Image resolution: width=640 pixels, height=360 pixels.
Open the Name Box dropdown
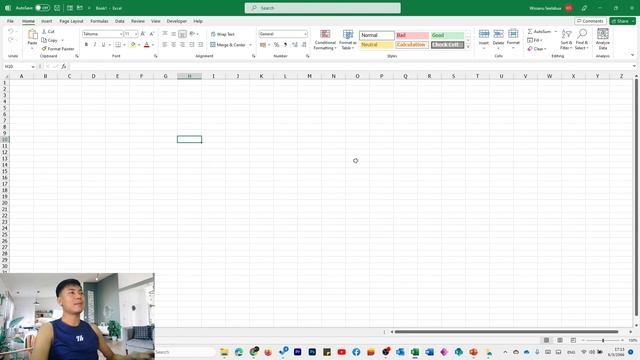click(33, 67)
